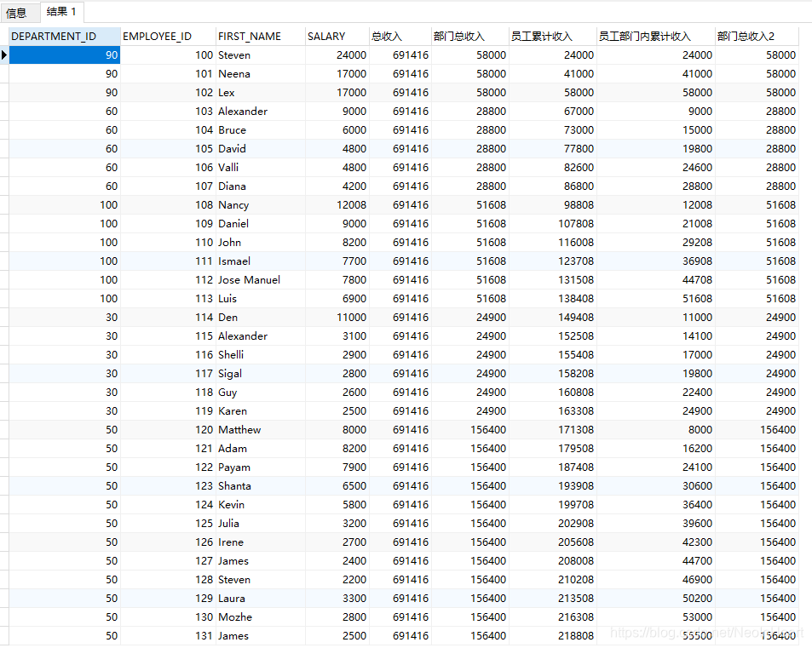Select the name cell David
The image size is (812, 648).
coord(261,148)
